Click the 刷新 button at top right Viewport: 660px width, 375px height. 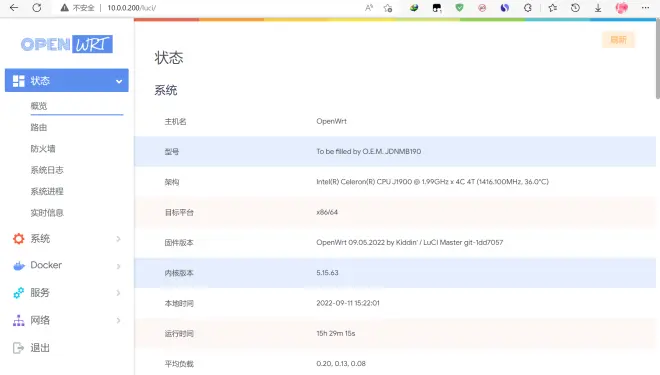click(618, 40)
